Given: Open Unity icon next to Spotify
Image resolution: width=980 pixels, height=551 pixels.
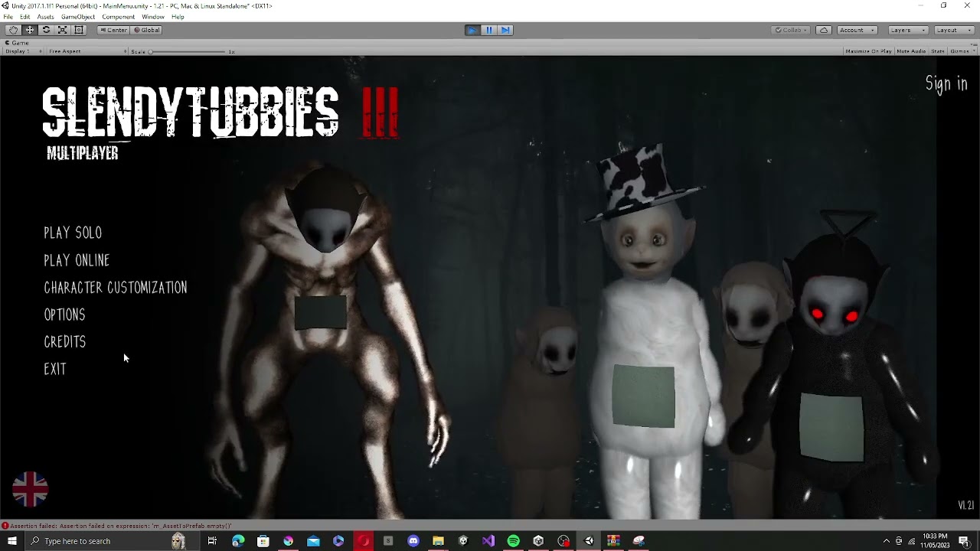Looking at the screenshot, I should pos(538,541).
